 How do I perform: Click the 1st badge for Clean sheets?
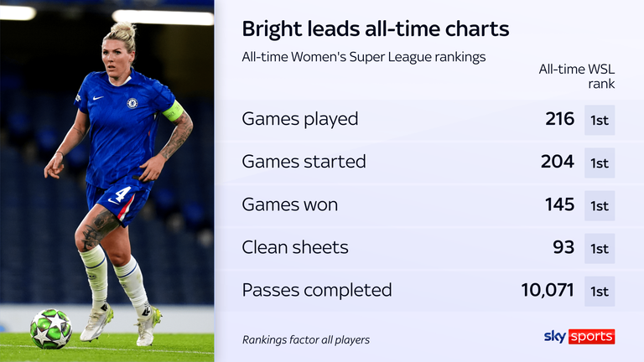tap(600, 249)
